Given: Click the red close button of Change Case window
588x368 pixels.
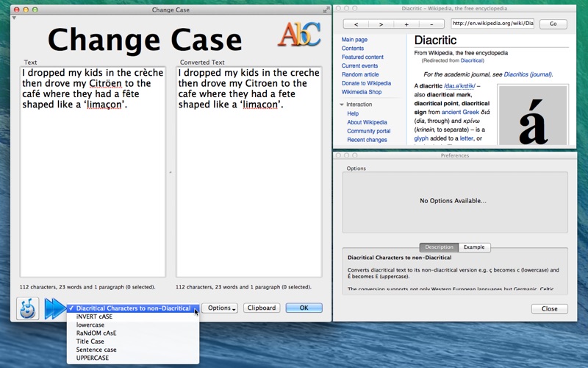Looking at the screenshot, I should click(16, 10).
